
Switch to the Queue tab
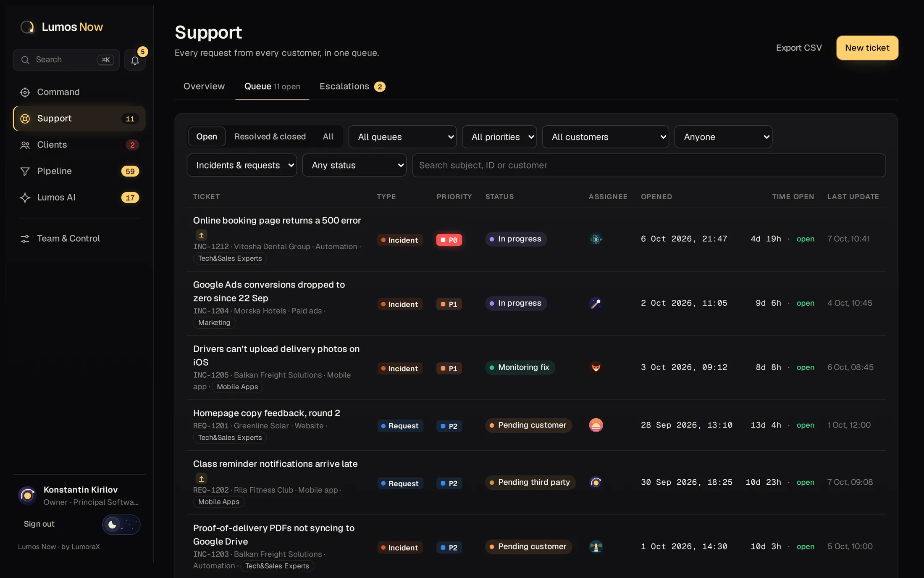pos(272,87)
